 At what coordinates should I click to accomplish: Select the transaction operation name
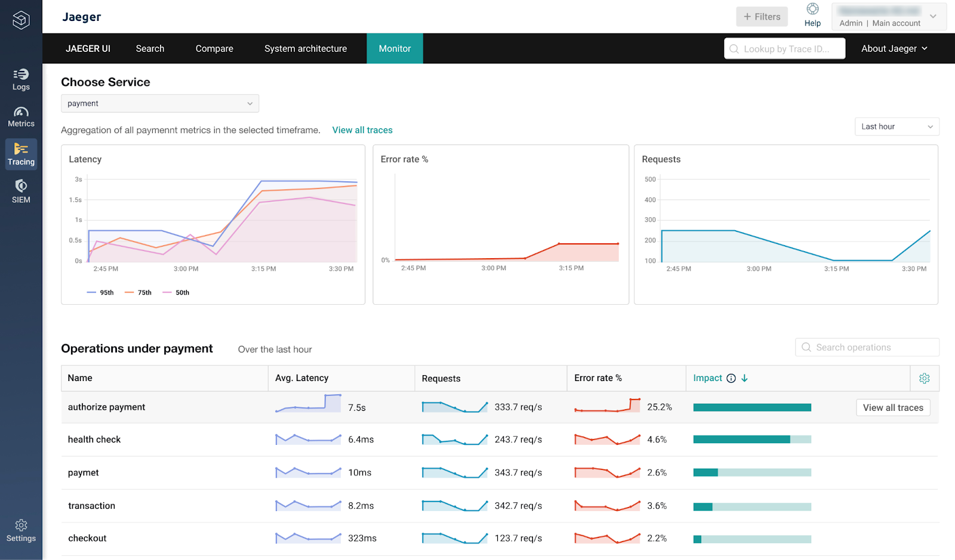[92, 506]
